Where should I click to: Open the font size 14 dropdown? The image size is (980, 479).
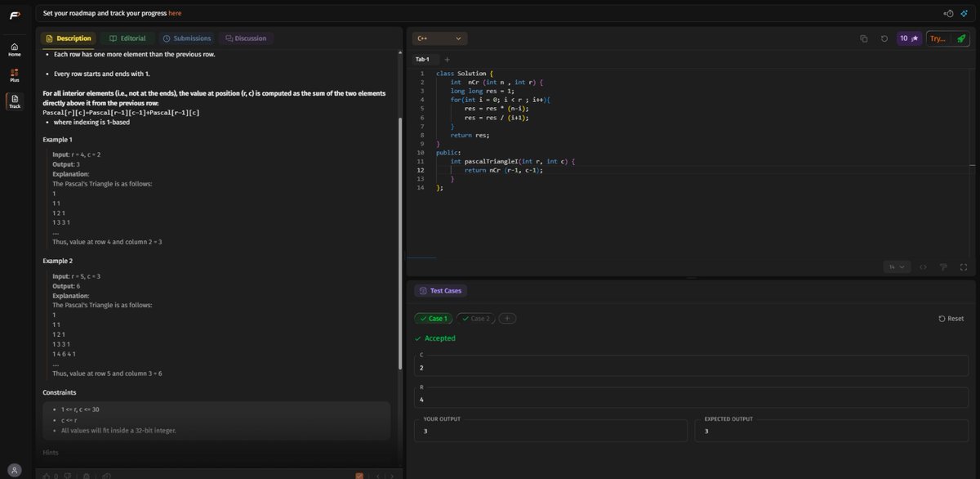898,267
